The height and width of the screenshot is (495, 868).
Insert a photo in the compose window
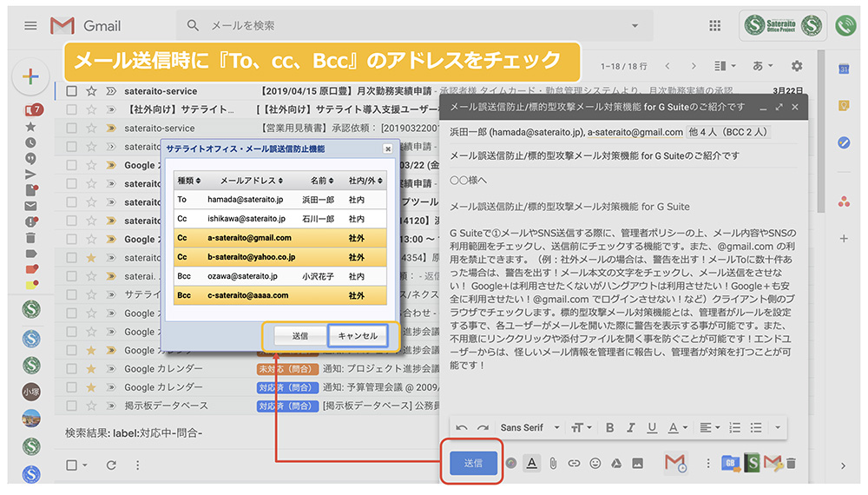(638, 464)
